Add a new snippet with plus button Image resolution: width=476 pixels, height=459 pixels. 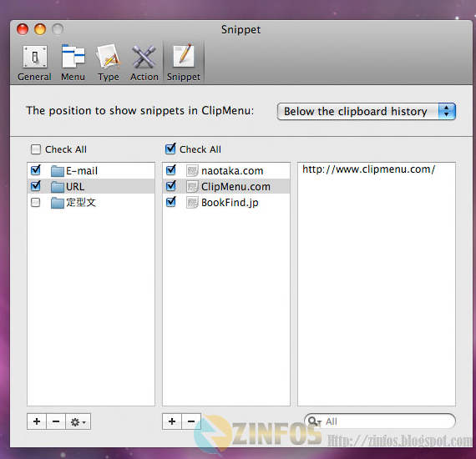click(172, 421)
